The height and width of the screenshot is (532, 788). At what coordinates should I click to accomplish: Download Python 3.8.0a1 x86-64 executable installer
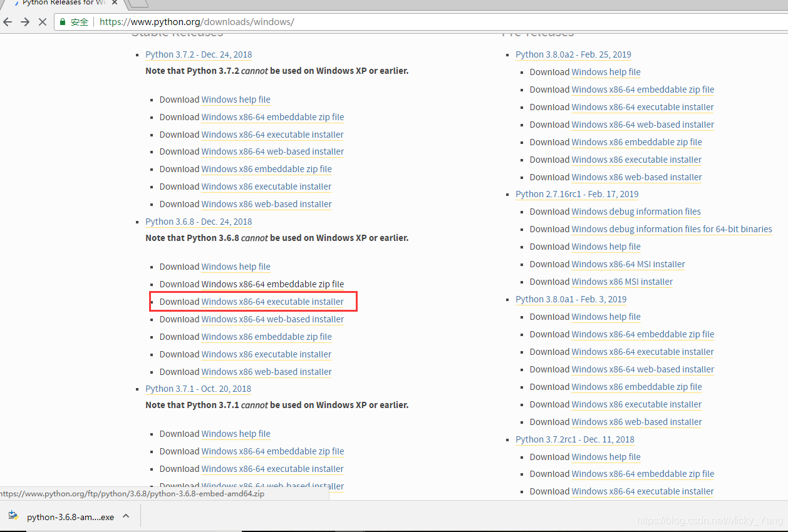pyautogui.click(x=643, y=352)
